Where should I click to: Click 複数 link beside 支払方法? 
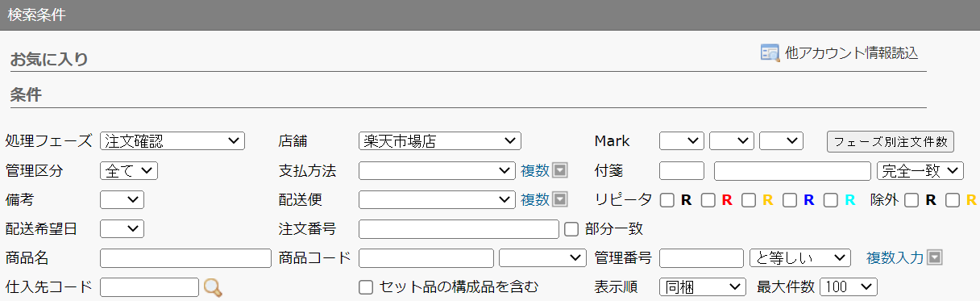(x=534, y=170)
